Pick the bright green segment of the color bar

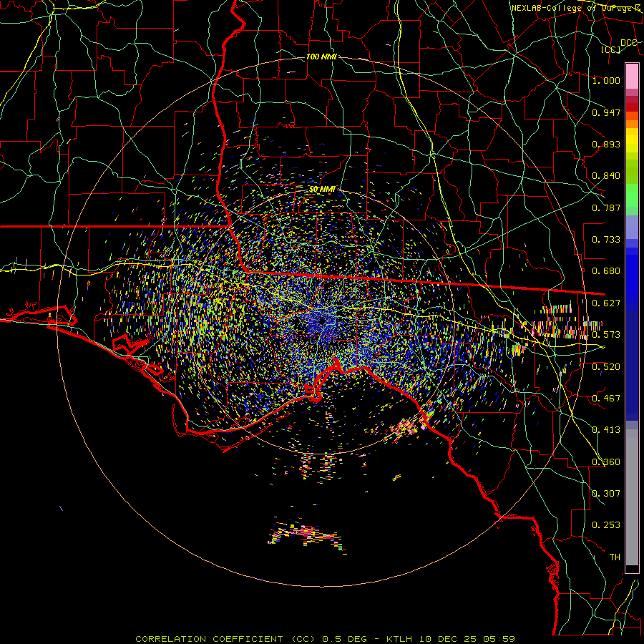click(632, 195)
